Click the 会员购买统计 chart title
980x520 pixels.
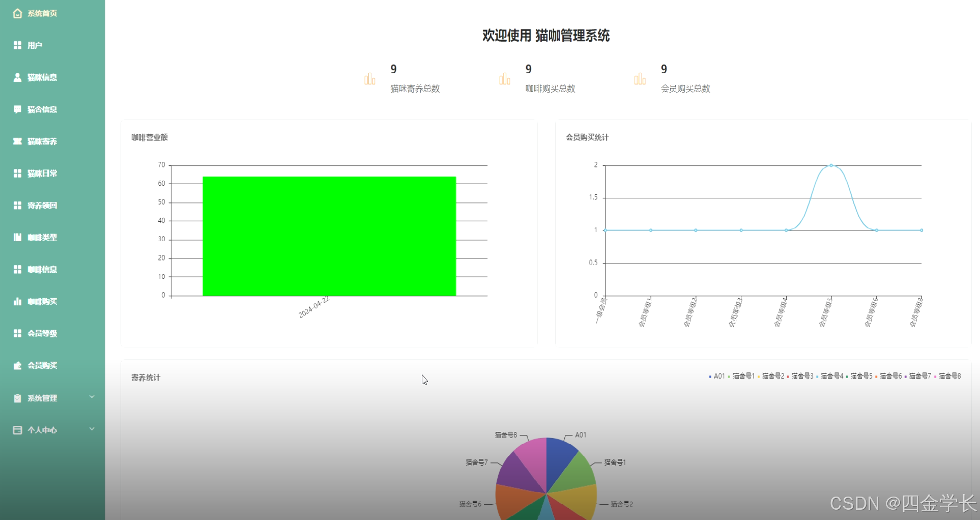[587, 137]
